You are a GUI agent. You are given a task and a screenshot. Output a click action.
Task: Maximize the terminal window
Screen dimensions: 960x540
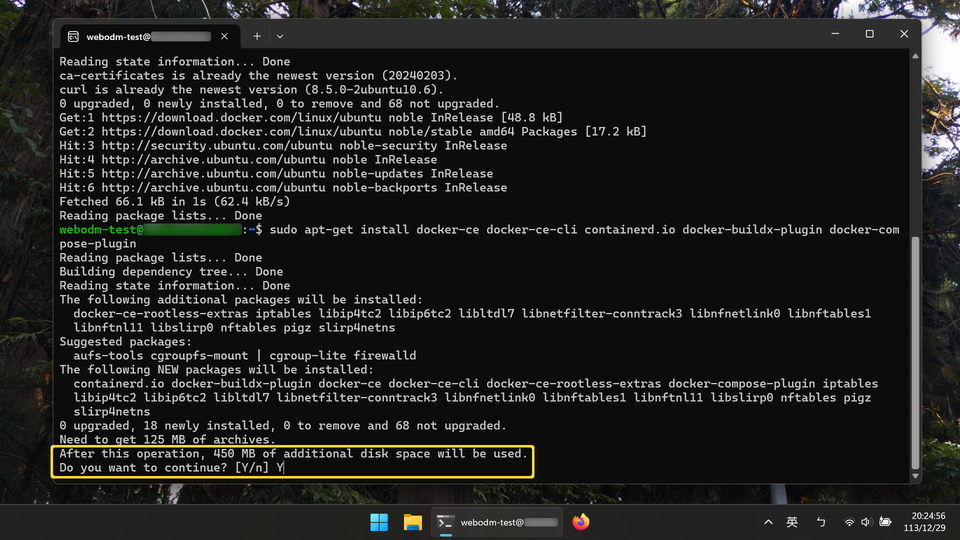pyautogui.click(x=869, y=34)
